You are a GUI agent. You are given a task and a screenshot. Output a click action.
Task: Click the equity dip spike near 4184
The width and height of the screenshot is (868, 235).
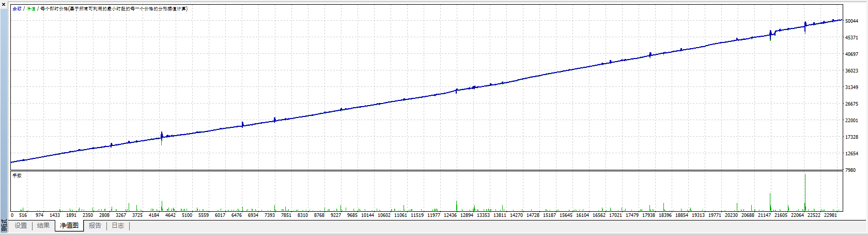click(x=162, y=139)
